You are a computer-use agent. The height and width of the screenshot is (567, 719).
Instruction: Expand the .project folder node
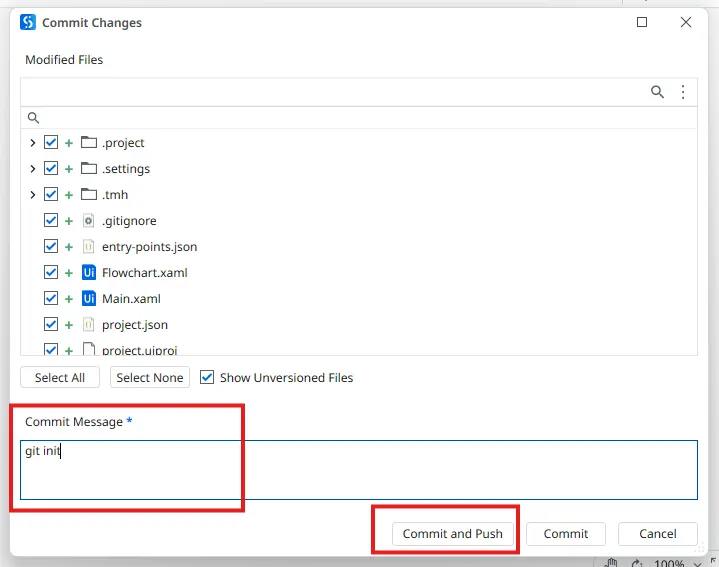click(33, 143)
